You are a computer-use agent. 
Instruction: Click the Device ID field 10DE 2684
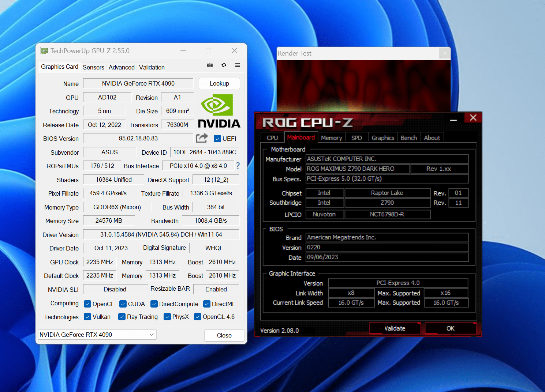[205, 152]
